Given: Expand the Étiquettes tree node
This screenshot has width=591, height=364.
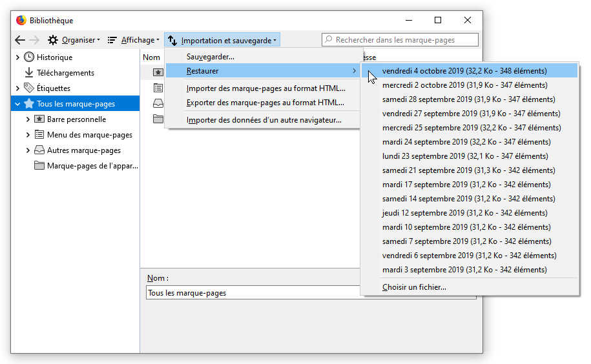Looking at the screenshot, I should pos(17,88).
